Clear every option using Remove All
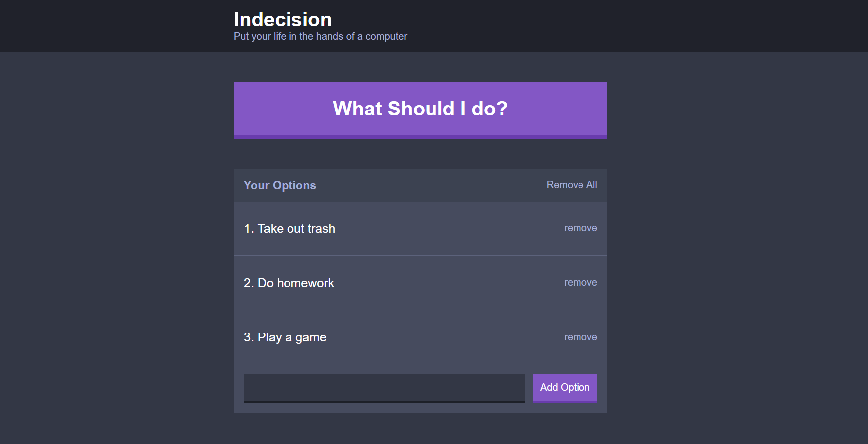 [572, 185]
